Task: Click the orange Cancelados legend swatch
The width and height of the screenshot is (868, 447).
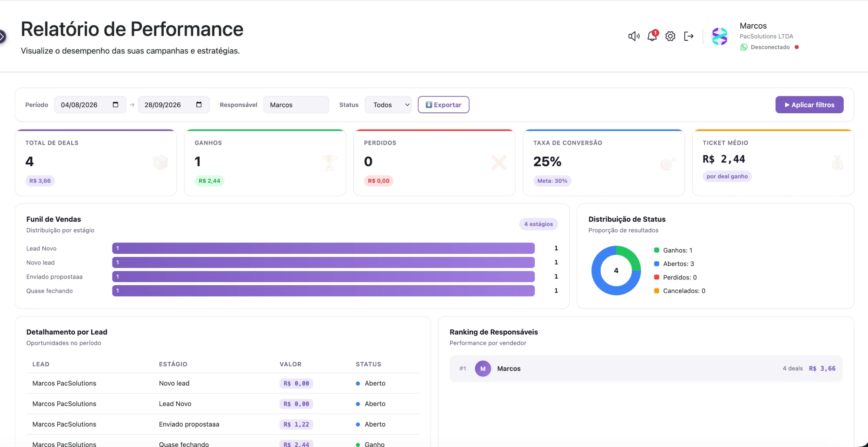Action: click(657, 290)
